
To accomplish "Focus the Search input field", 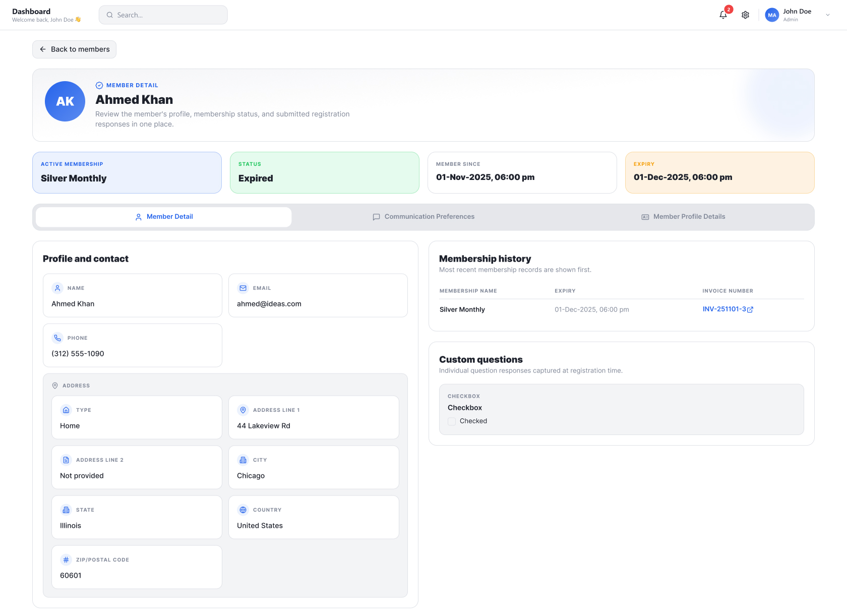I will click(x=163, y=15).
